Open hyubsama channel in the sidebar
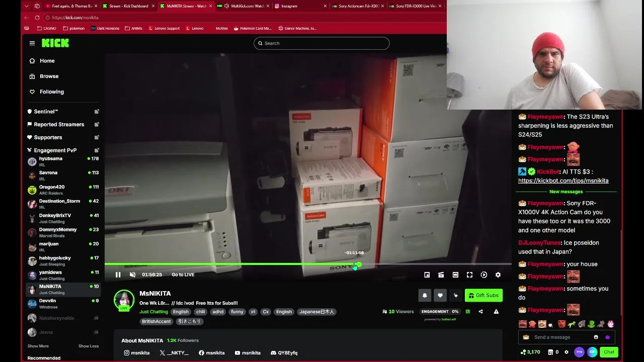This screenshot has width=644, height=362. point(63,161)
